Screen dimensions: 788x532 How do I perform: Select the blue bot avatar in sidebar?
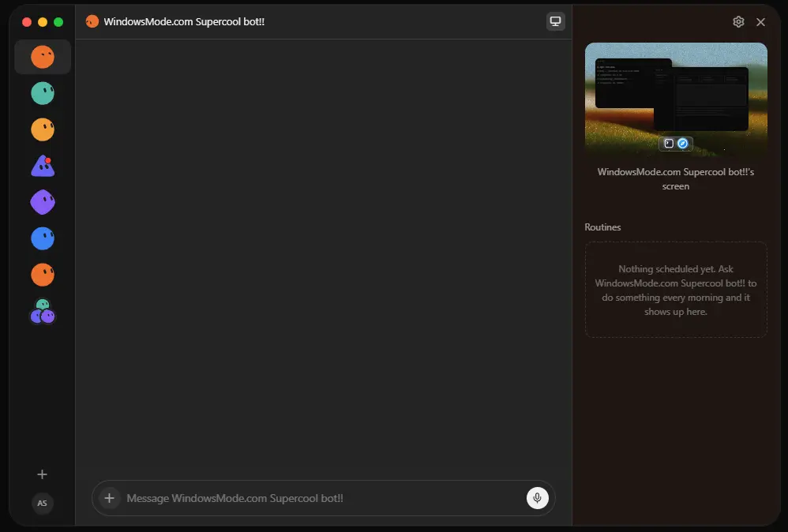coord(43,238)
